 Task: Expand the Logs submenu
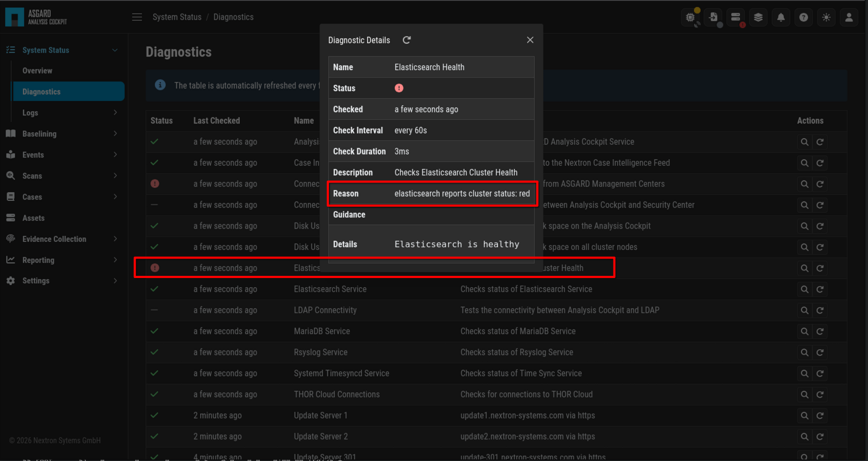tap(115, 113)
